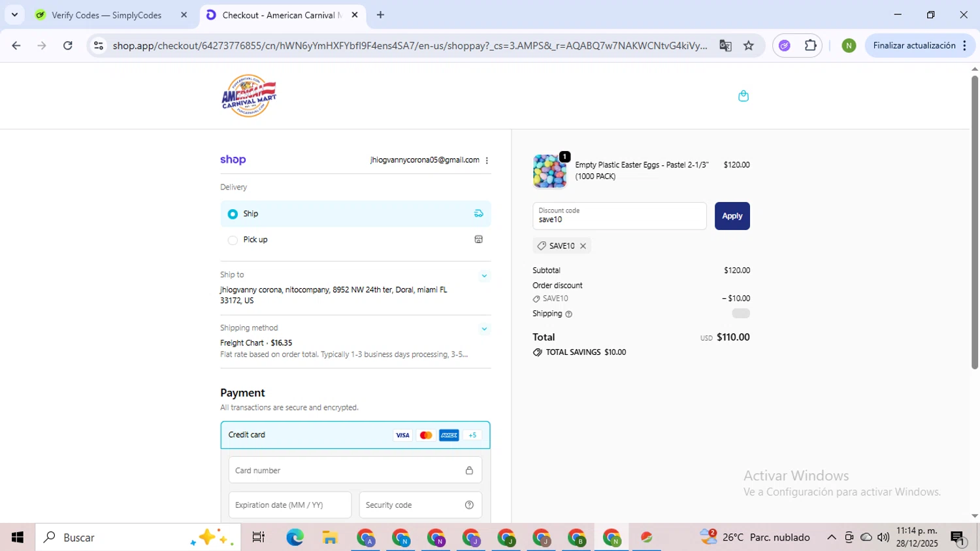Click the taskbar Buscar search box
The height and width of the screenshot is (551, 980).
(x=138, y=537)
